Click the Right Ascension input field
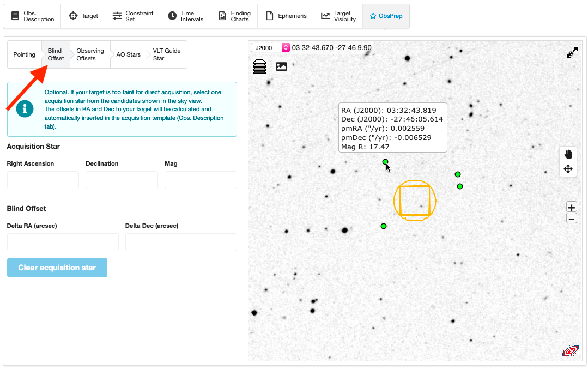588x370 pixels. click(x=43, y=180)
